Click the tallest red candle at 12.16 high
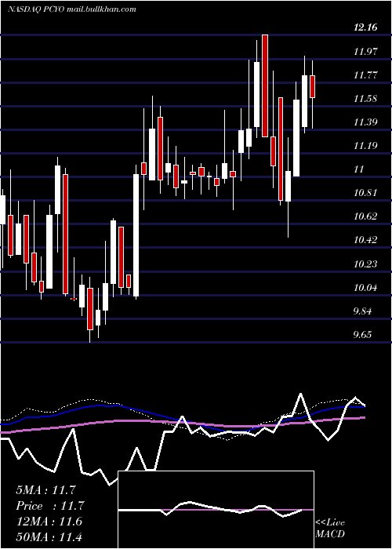This screenshot has width=392, height=549. tap(265, 85)
